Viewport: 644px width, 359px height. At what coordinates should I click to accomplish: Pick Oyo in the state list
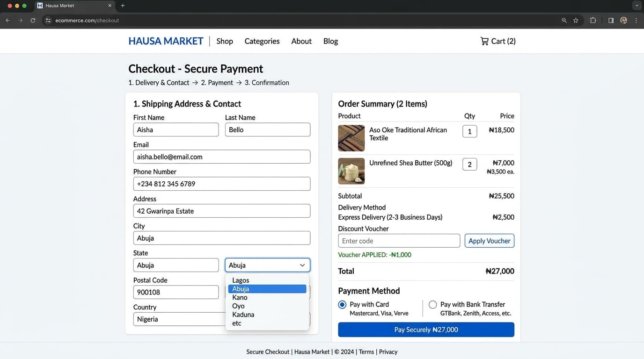click(267, 306)
